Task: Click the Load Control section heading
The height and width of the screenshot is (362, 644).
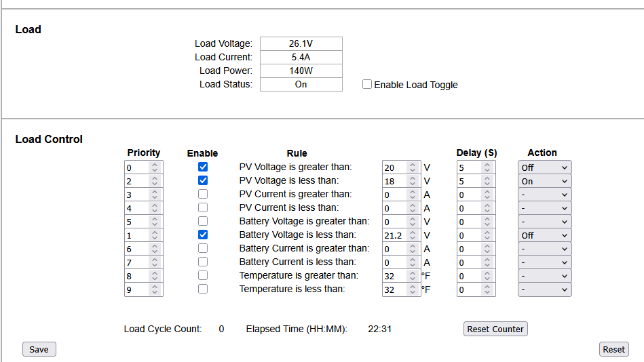Action: tap(49, 139)
